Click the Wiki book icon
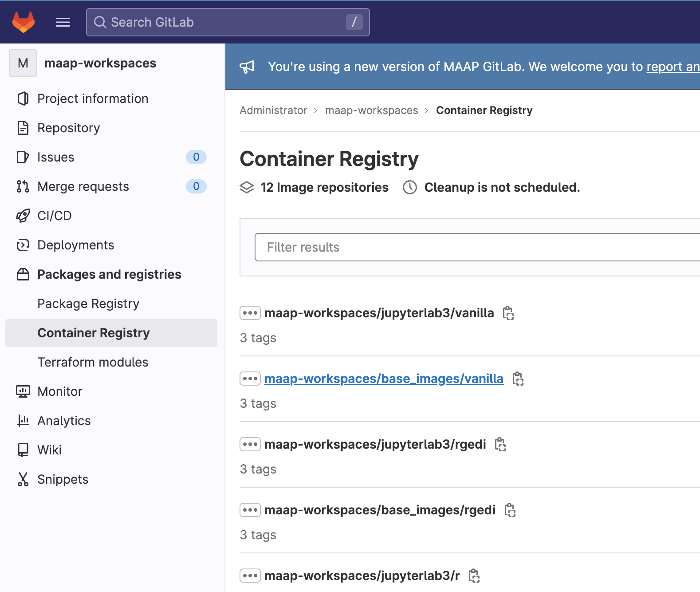This screenshot has height=592, width=700. pyautogui.click(x=23, y=450)
